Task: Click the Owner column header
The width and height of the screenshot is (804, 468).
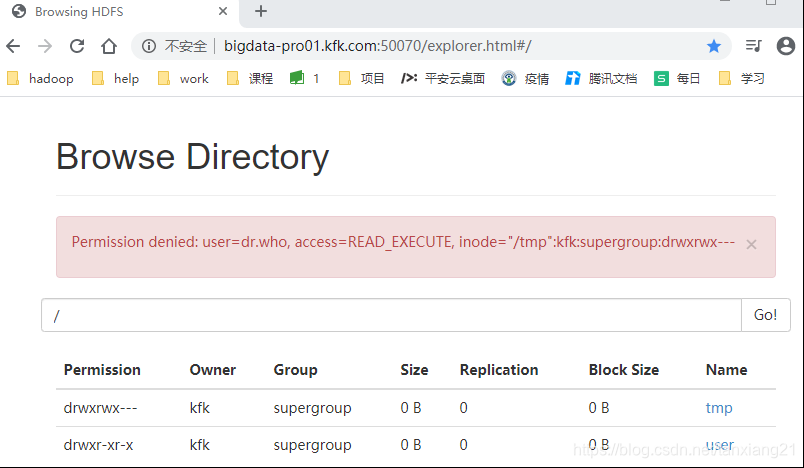Action: click(213, 370)
